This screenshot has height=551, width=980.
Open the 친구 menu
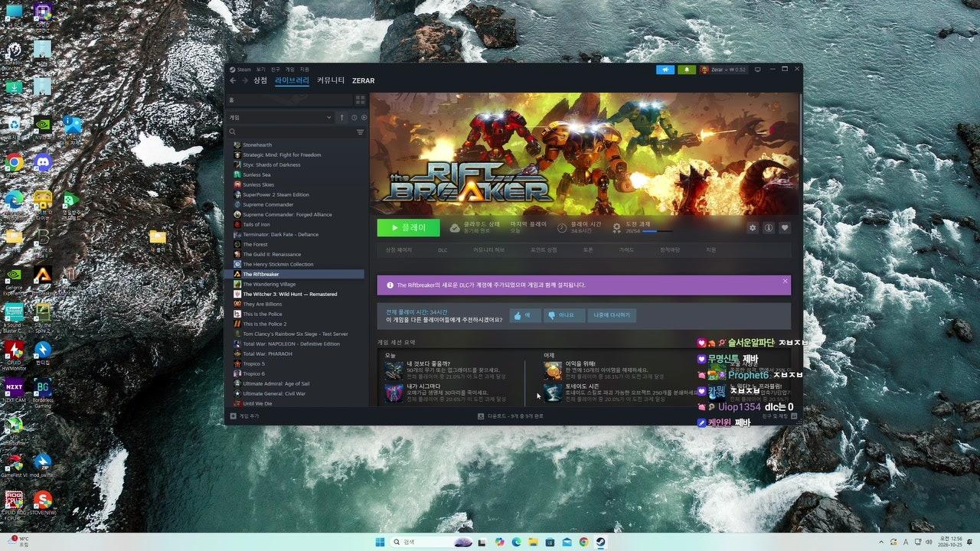coord(276,70)
